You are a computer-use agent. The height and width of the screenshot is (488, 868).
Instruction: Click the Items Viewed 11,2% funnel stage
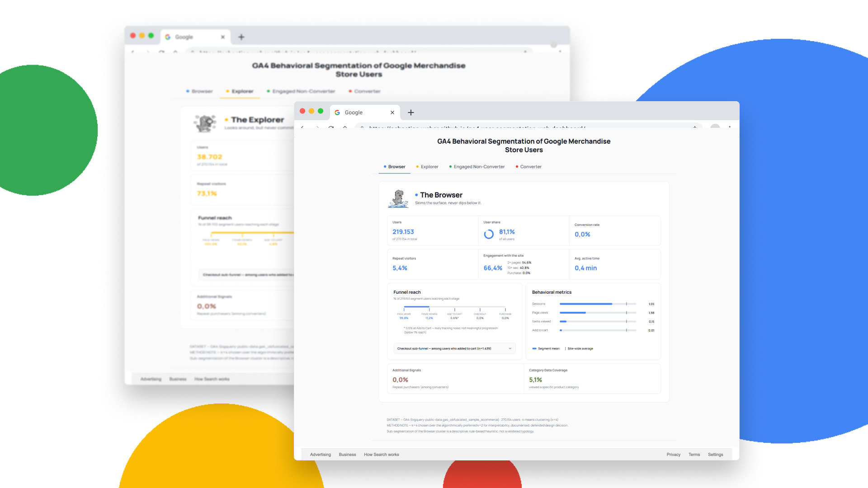point(429,316)
